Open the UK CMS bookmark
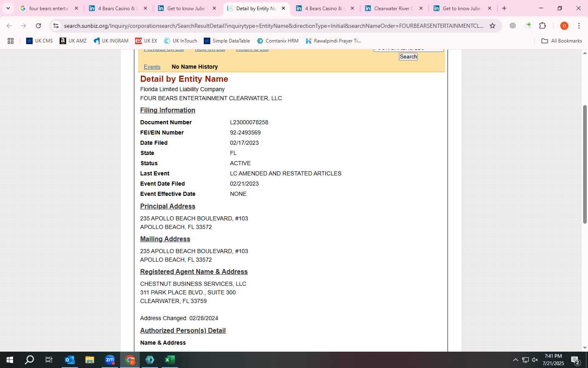This screenshot has width=588, height=368. click(40, 41)
